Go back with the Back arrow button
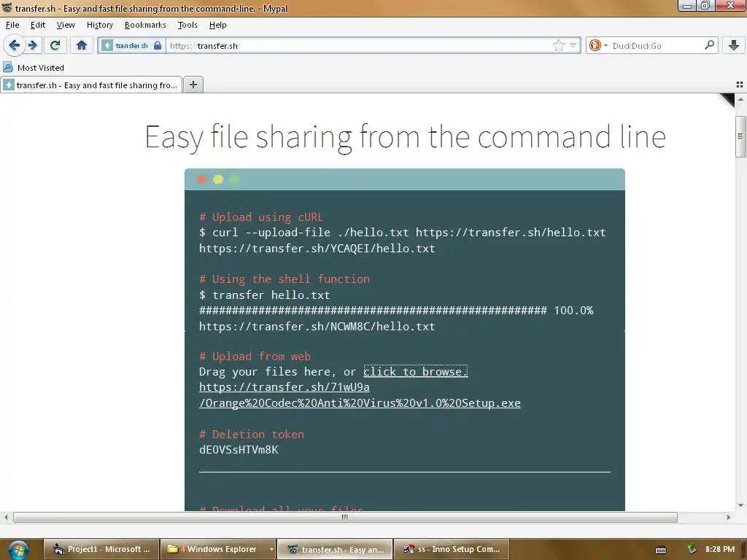 14,45
